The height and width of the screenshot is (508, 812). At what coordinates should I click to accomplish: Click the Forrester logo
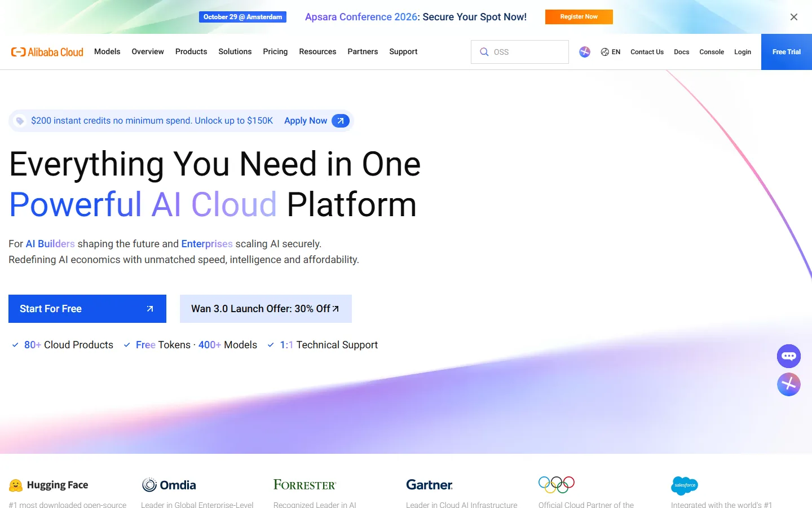coord(304,485)
